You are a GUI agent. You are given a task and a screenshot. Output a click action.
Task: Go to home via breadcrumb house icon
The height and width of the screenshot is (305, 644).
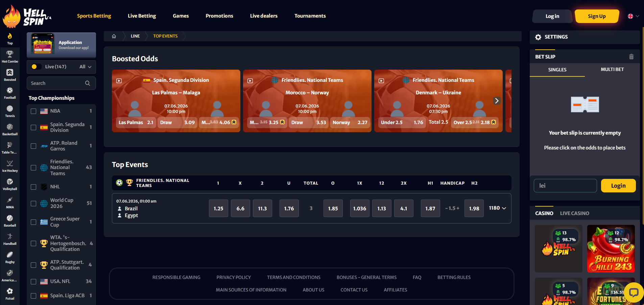114,36
